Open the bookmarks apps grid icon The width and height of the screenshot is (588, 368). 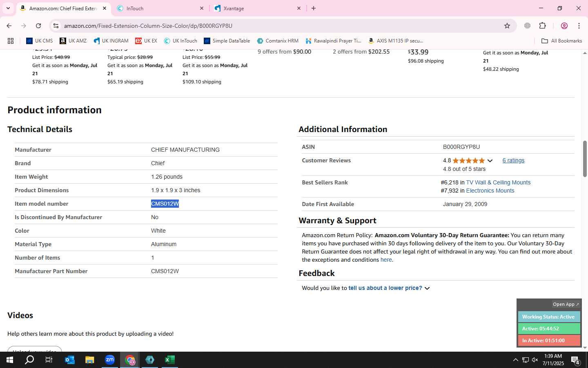click(11, 41)
